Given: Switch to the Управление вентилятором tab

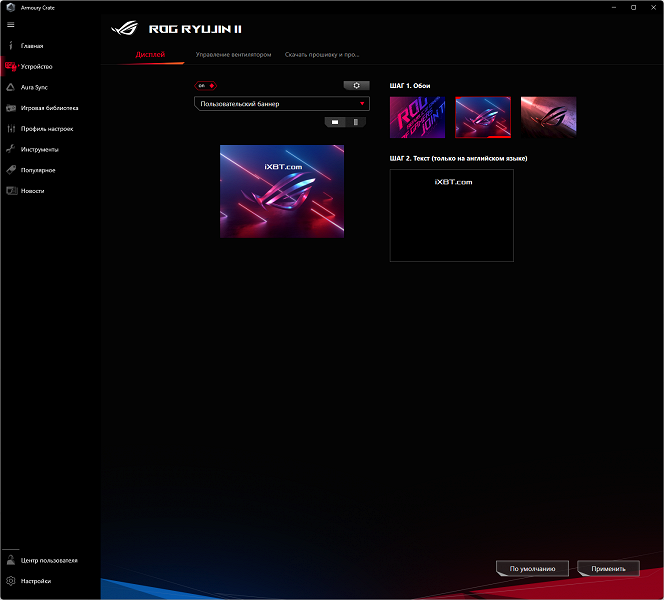Looking at the screenshot, I should coord(233,55).
